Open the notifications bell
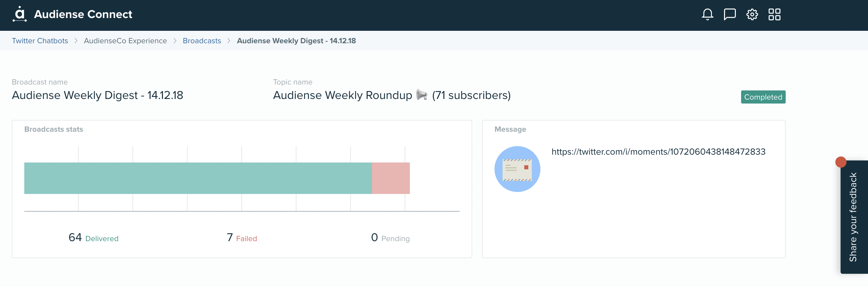The image size is (868, 287). (x=707, y=14)
